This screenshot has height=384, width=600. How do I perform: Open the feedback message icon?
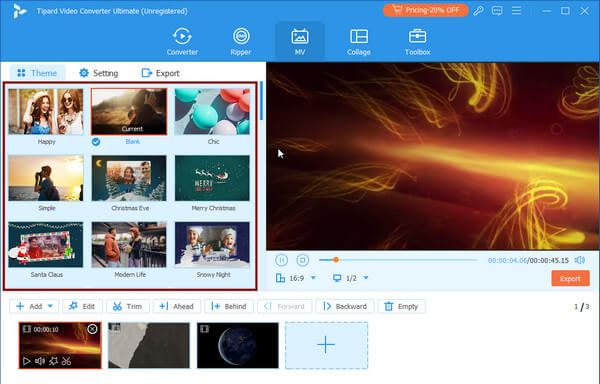(497, 11)
